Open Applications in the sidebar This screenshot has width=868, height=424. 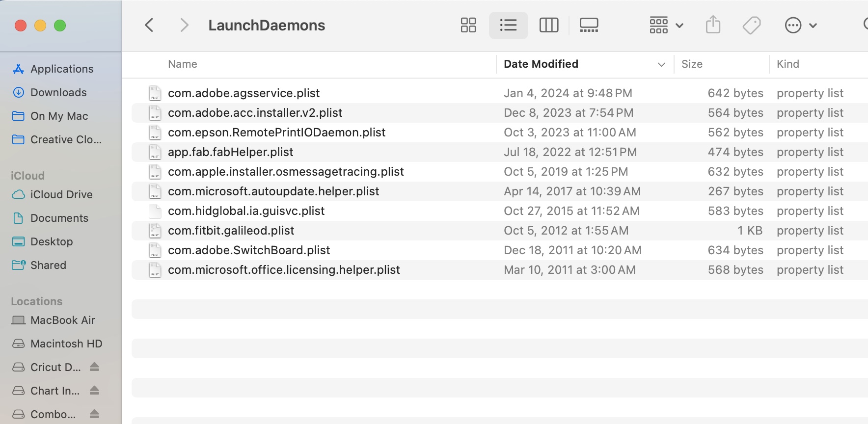point(62,69)
